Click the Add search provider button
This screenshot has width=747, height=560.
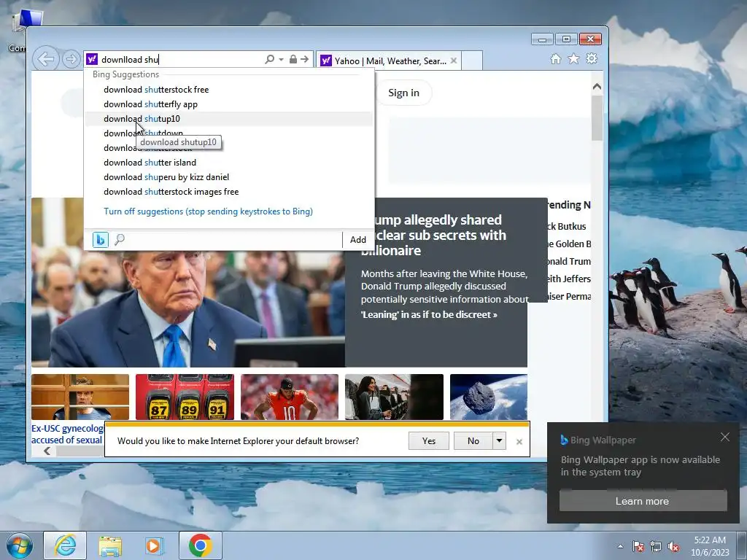point(357,239)
